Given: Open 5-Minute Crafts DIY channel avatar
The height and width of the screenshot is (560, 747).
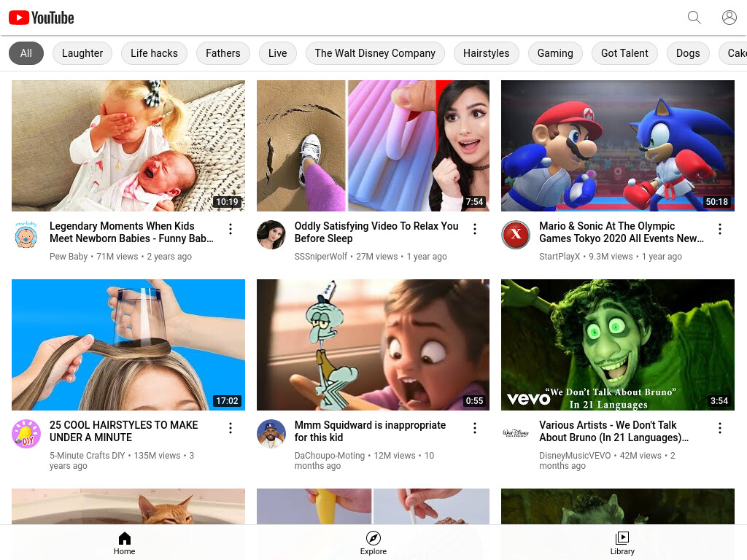Looking at the screenshot, I should click(x=26, y=433).
